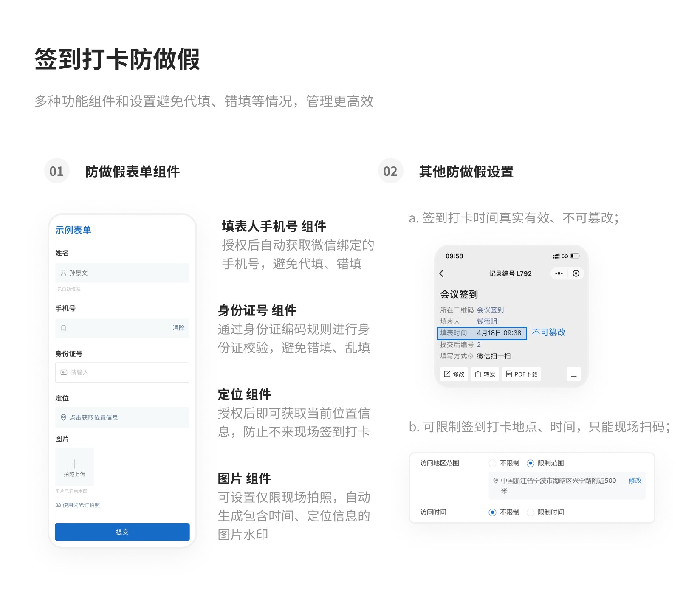The image size is (700, 608).
Task: Open the three-dots menu in mini program header
Action: [559, 273]
